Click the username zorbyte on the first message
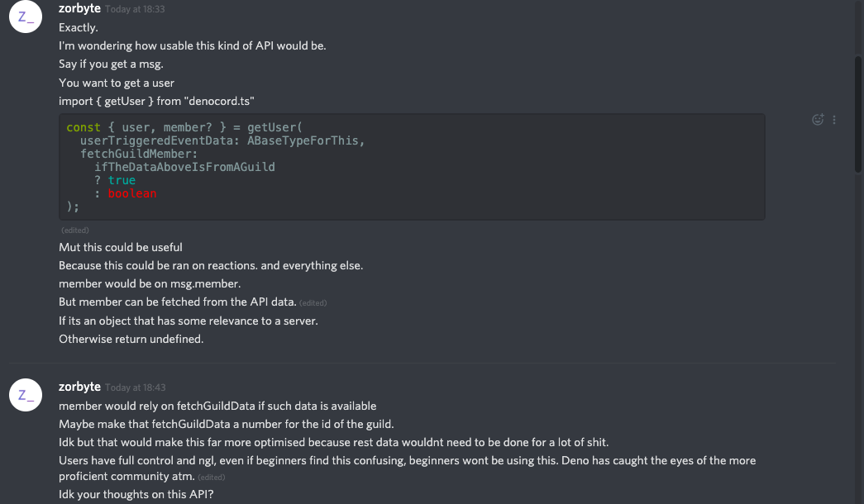 pyautogui.click(x=79, y=8)
